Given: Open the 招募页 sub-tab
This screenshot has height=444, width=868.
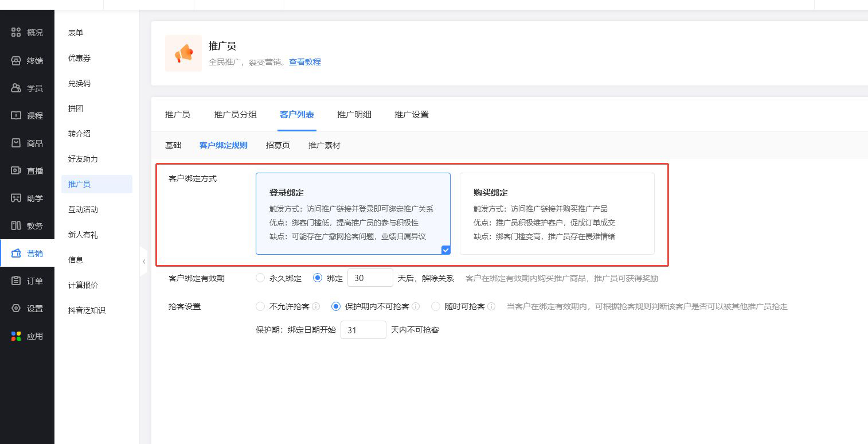Looking at the screenshot, I should pos(277,145).
